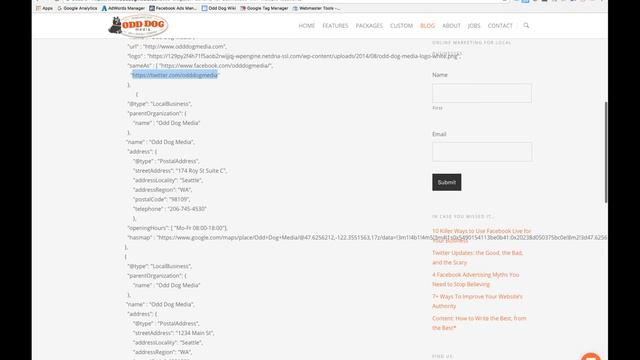This screenshot has width=640, height=360.
Task: Click the Odd Dog Media logo
Action: [x=138, y=26]
